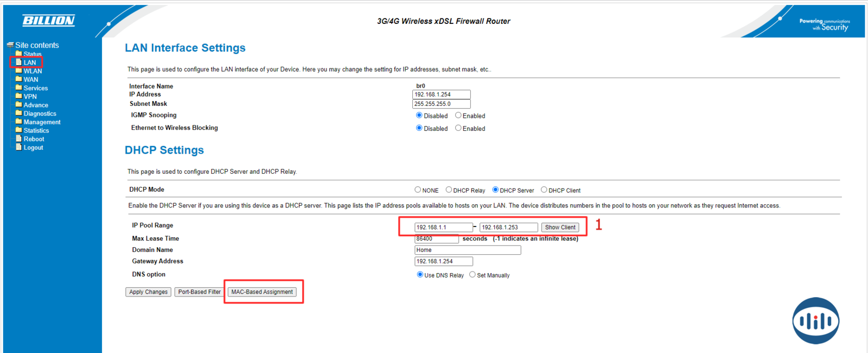
Task: Open the Diagnostics menu item
Action: click(x=40, y=114)
